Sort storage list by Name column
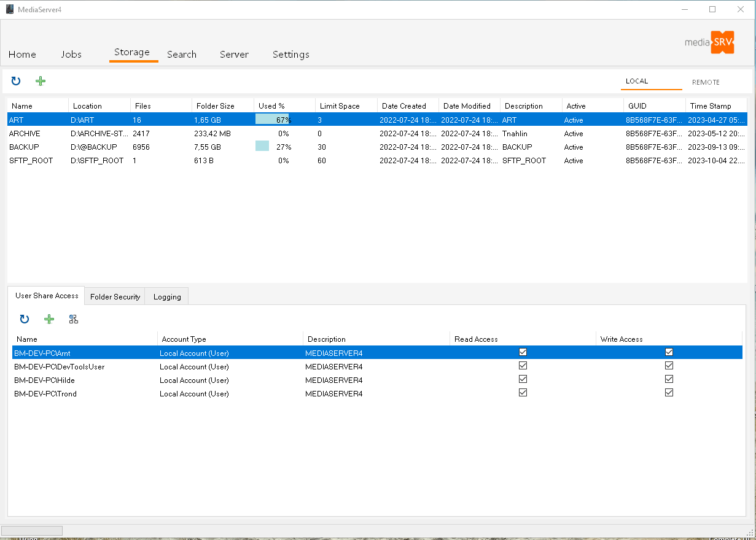The width and height of the screenshot is (756, 540). pos(37,106)
